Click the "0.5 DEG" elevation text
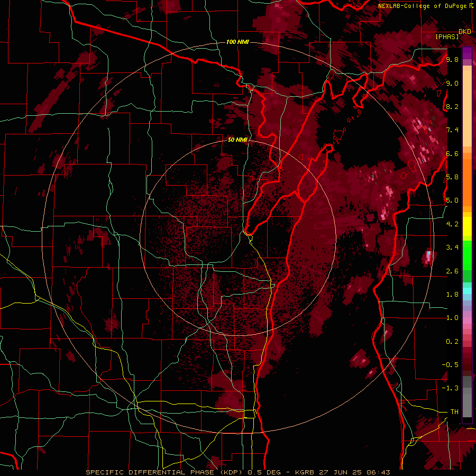 coord(263,472)
